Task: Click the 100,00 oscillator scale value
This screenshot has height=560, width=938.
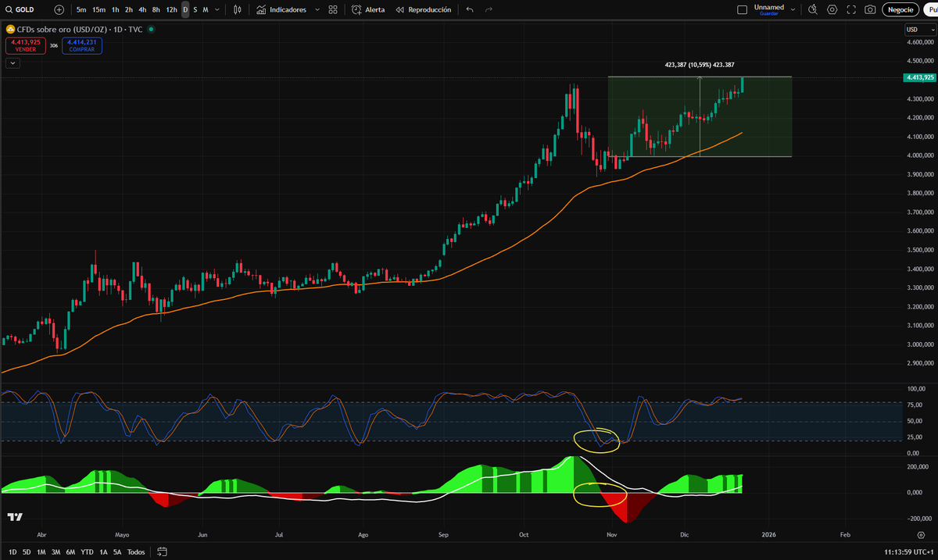Action: [x=917, y=389]
